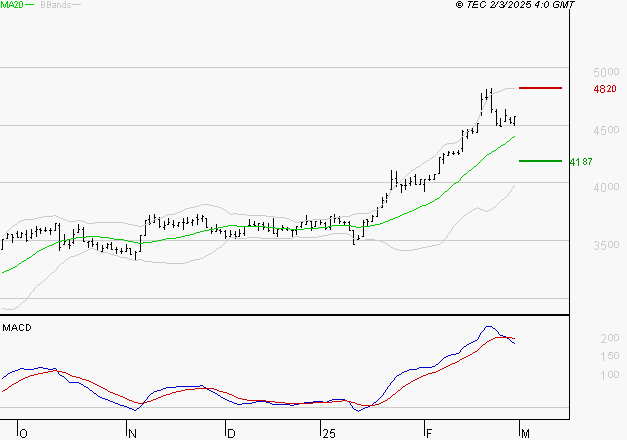627x440 pixels.
Task: Click the 100 MACD axis label
Action: pyautogui.click(x=610, y=375)
